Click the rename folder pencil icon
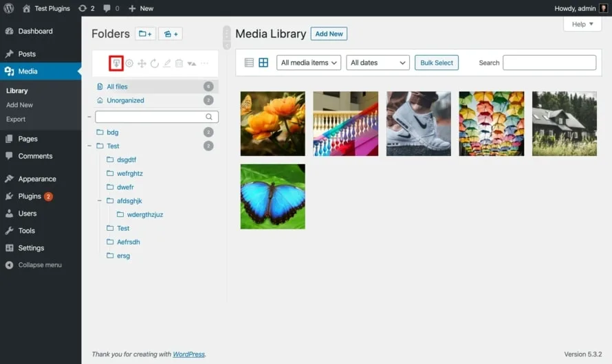 [x=166, y=63]
